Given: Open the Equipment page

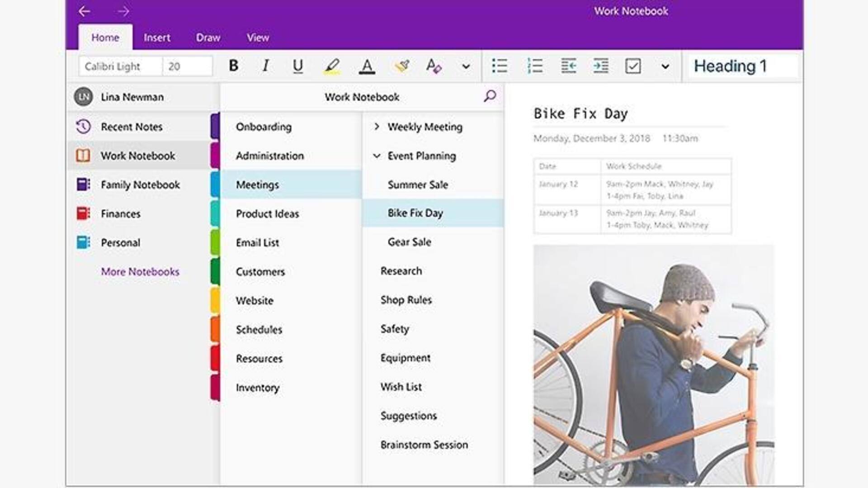Looking at the screenshot, I should click(x=433, y=358).
